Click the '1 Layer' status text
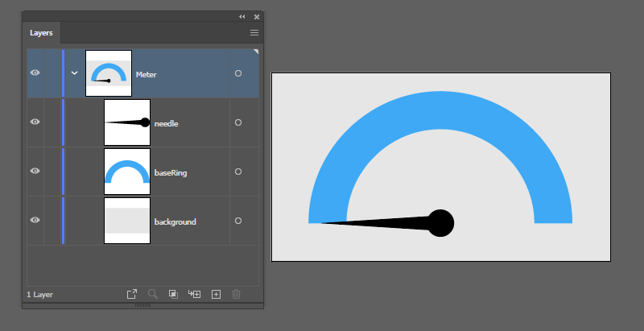This screenshot has width=644, height=331. (x=39, y=295)
